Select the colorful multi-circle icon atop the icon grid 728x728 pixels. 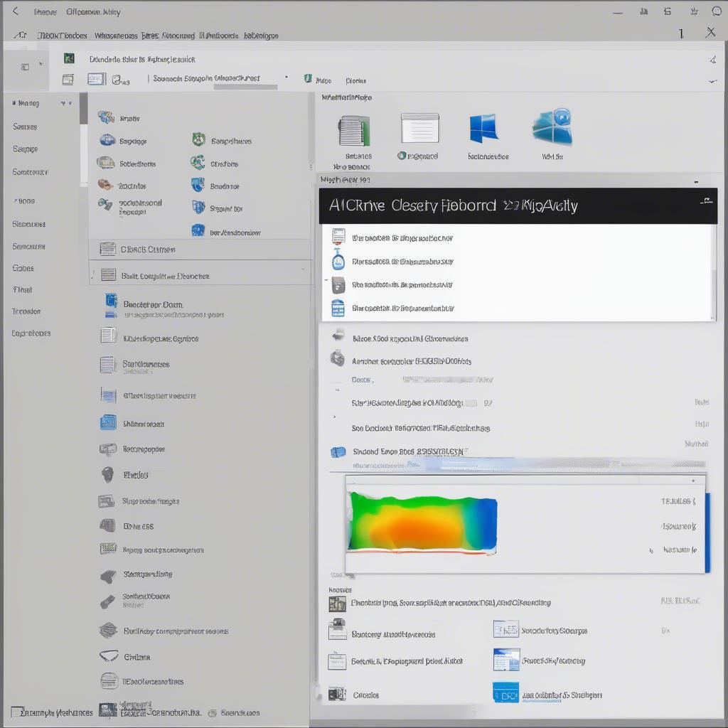pyautogui.click(x=107, y=117)
